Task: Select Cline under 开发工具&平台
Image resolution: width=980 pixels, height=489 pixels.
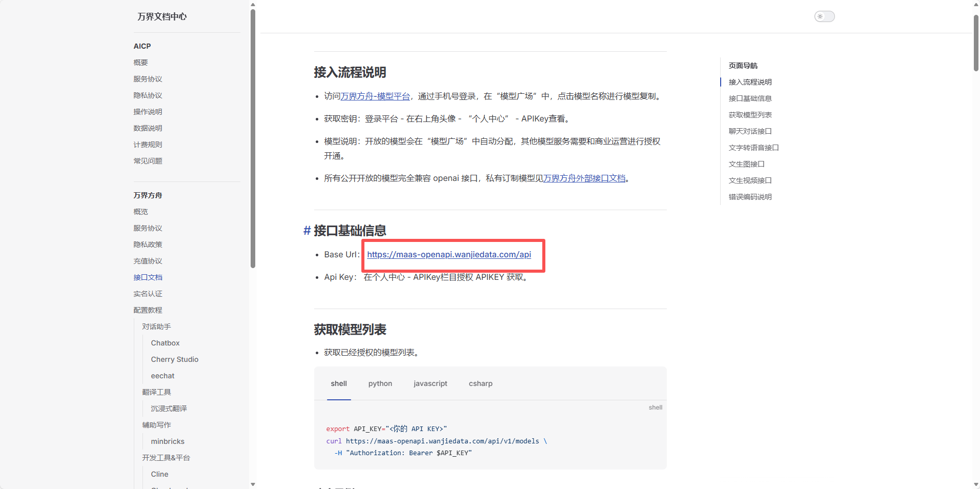Action: pos(159,474)
